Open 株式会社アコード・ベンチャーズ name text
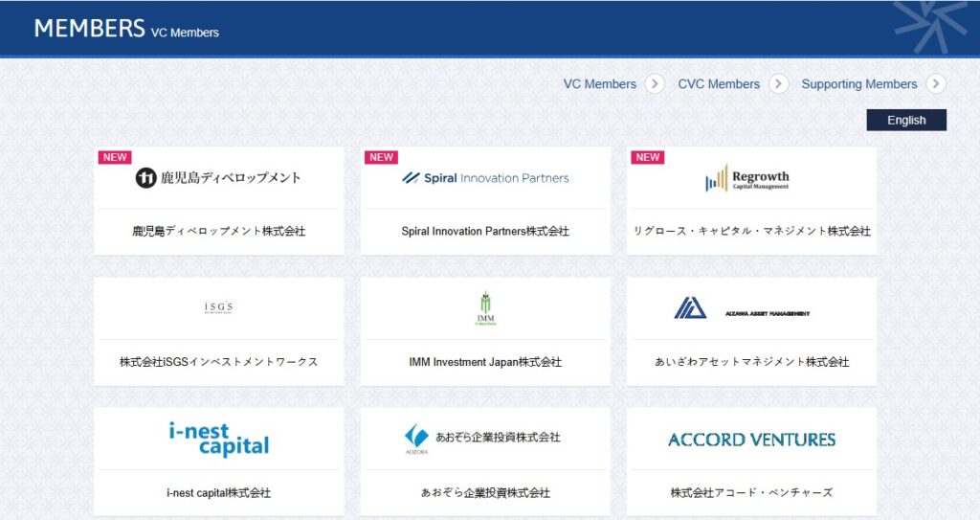Screen dimensions: 980x520 pyautogui.click(x=752, y=492)
